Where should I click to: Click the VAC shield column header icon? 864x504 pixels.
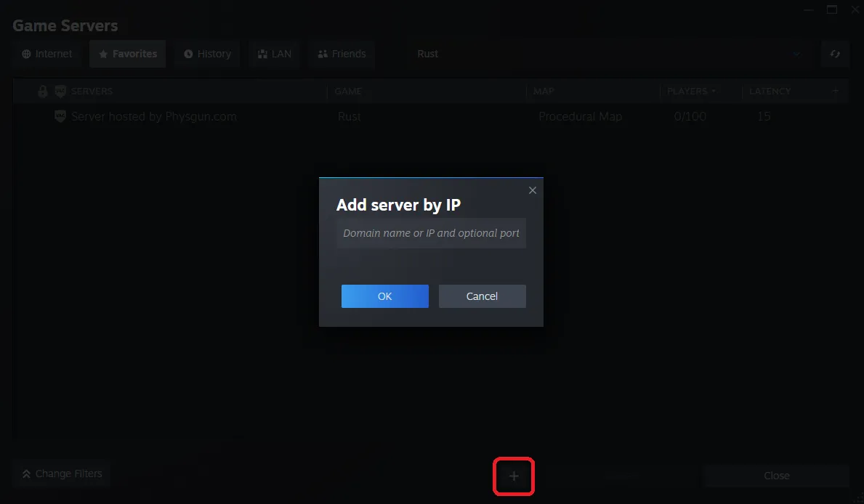(x=60, y=92)
